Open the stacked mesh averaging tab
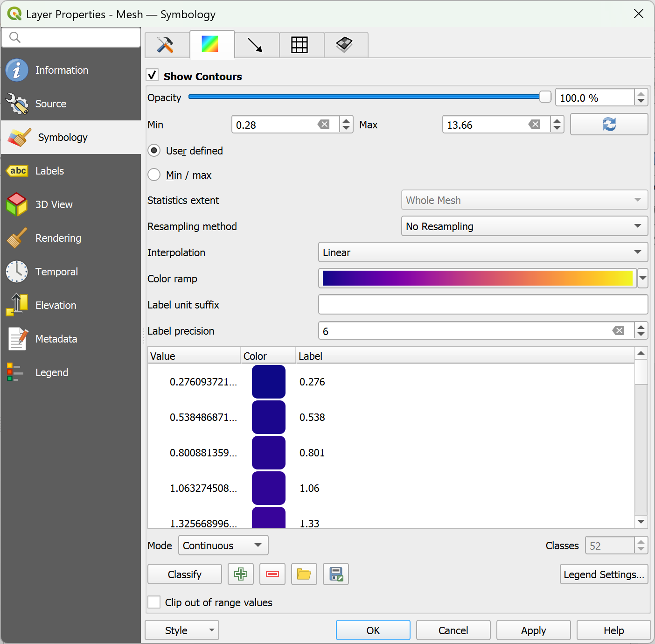This screenshot has width=655, height=644. (346, 45)
